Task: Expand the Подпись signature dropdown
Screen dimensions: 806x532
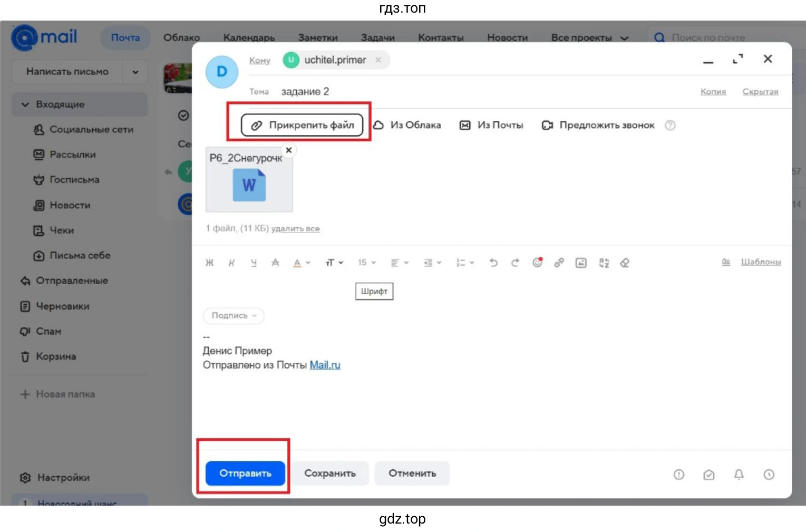Action: pos(234,315)
